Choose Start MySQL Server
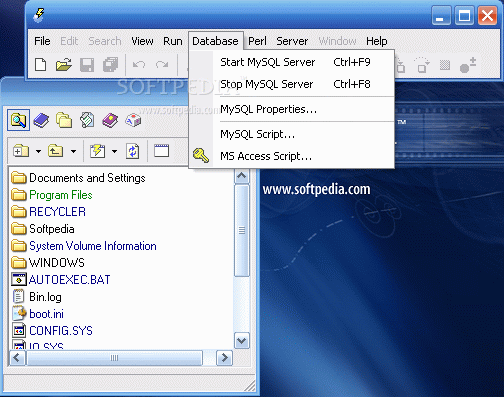This screenshot has height=397, width=504. coord(292,62)
